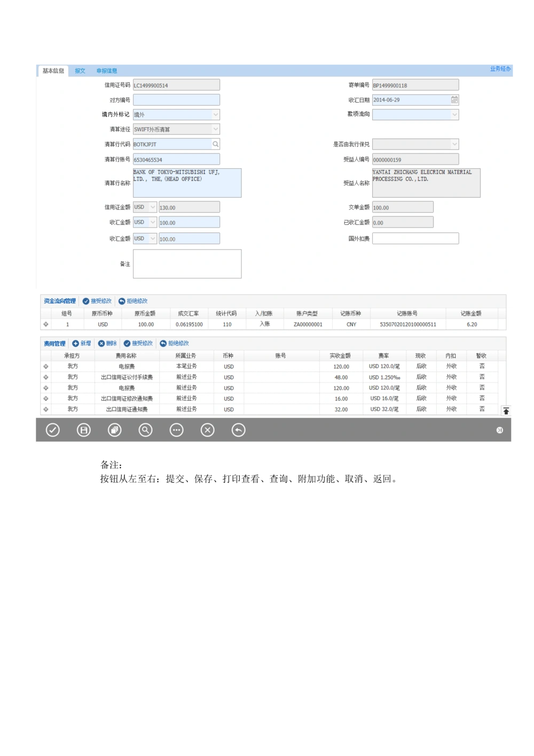Click 新增 to add a fee row

pyautogui.click(x=83, y=344)
